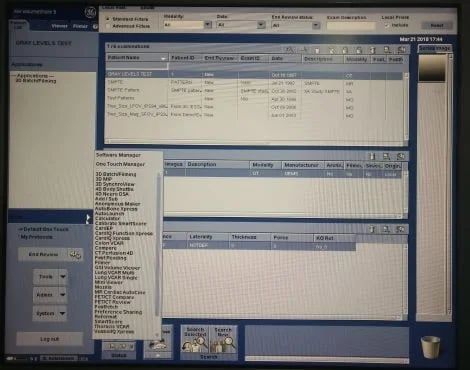The image size is (470, 370).
Task: Select 3D Batch/Filming in Applications panel
Action: coord(36,81)
